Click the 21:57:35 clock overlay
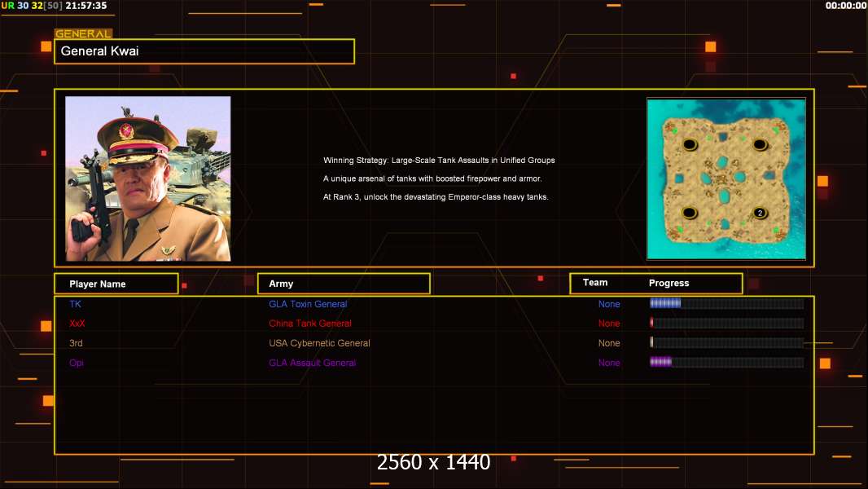This screenshot has width=868, height=489. point(85,6)
